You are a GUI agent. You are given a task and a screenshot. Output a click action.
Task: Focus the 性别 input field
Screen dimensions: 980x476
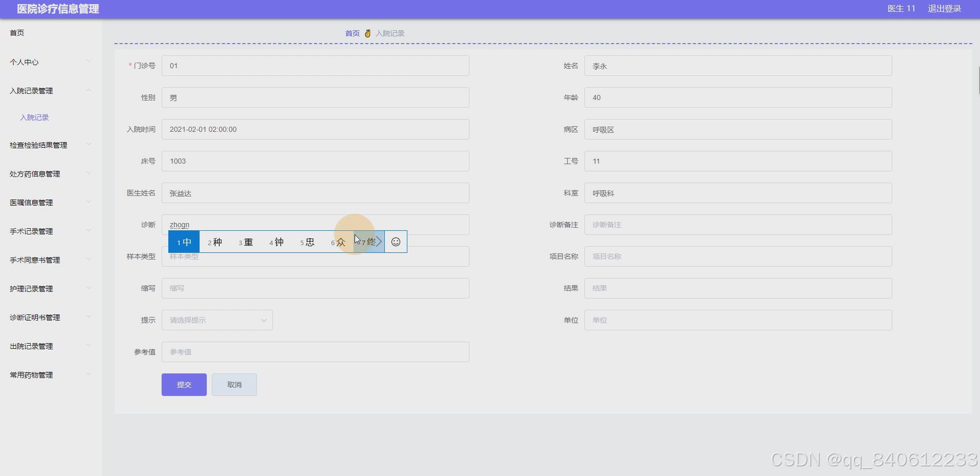(316, 97)
